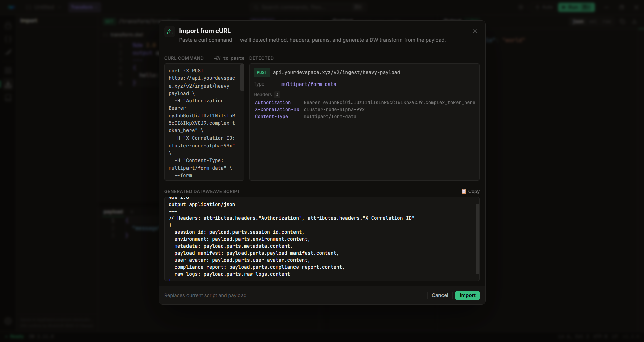Click the '--form' line in curl command
The height and width of the screenshot is (342, 644).
tap(183, 175)
